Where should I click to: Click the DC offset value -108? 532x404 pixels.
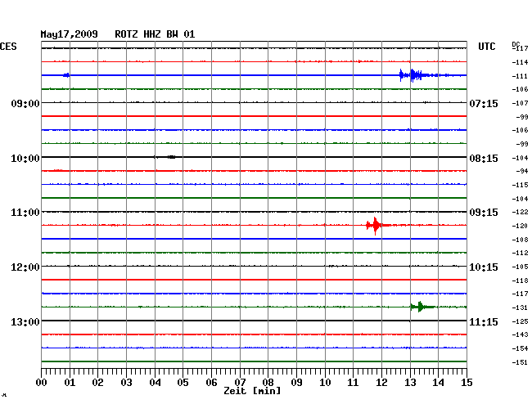coord(520,240)
